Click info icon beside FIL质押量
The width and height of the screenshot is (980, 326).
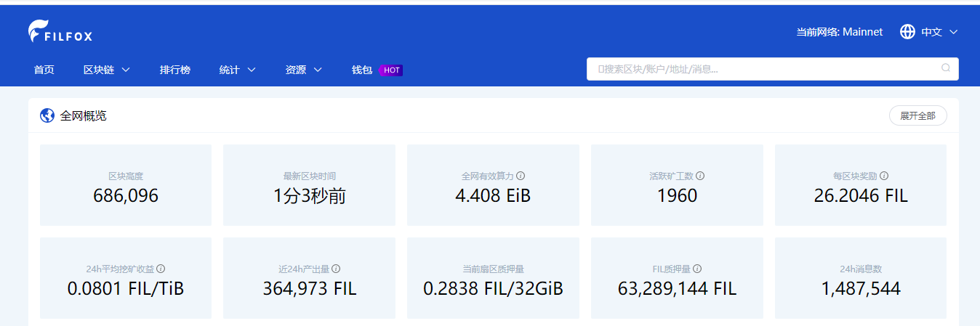[x=697, y=269]
